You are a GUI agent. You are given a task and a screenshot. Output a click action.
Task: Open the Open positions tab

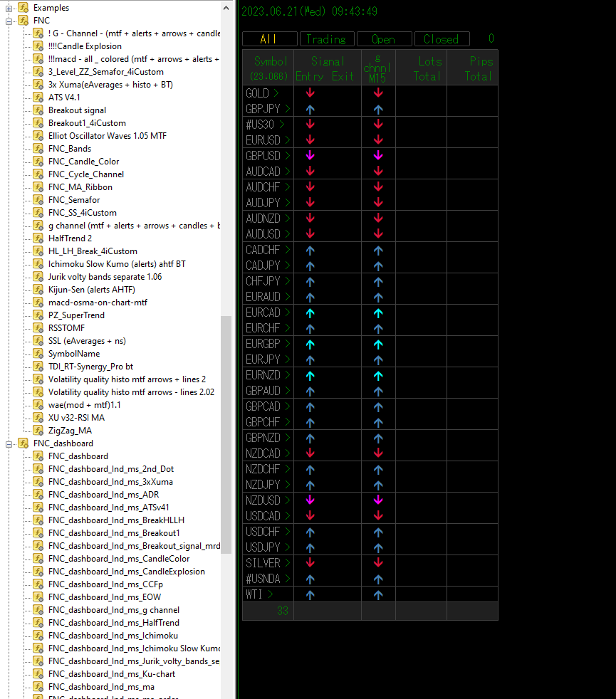coord(383,39)
